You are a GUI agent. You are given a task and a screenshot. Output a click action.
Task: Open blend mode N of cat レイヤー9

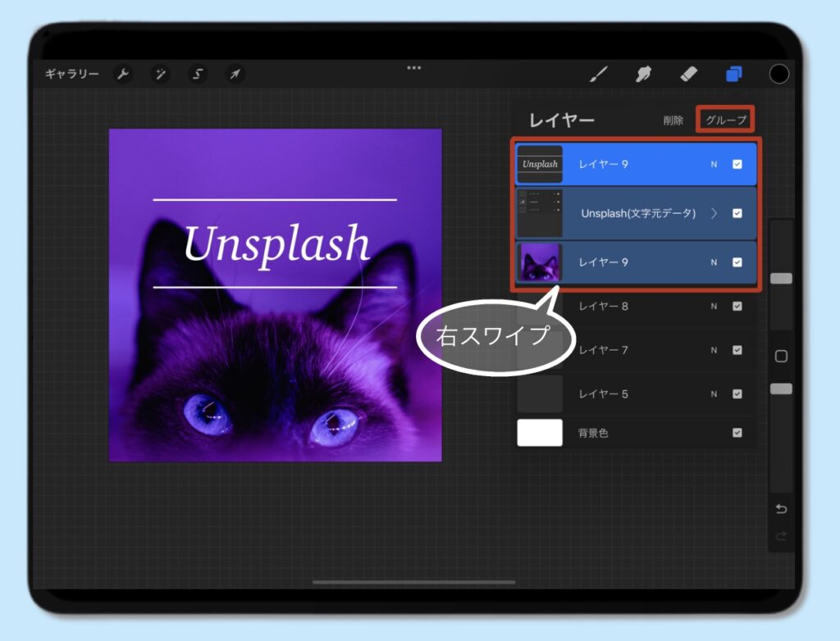714,262
